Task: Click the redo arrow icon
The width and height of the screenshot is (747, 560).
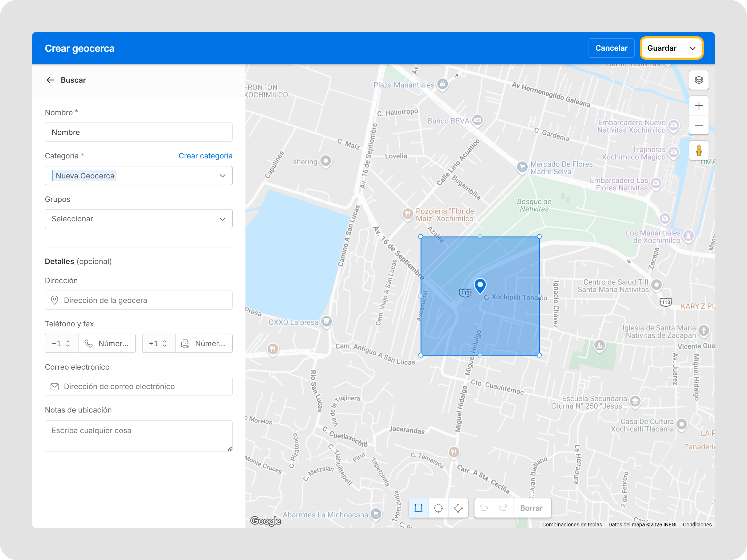Action: pos(503,508)
